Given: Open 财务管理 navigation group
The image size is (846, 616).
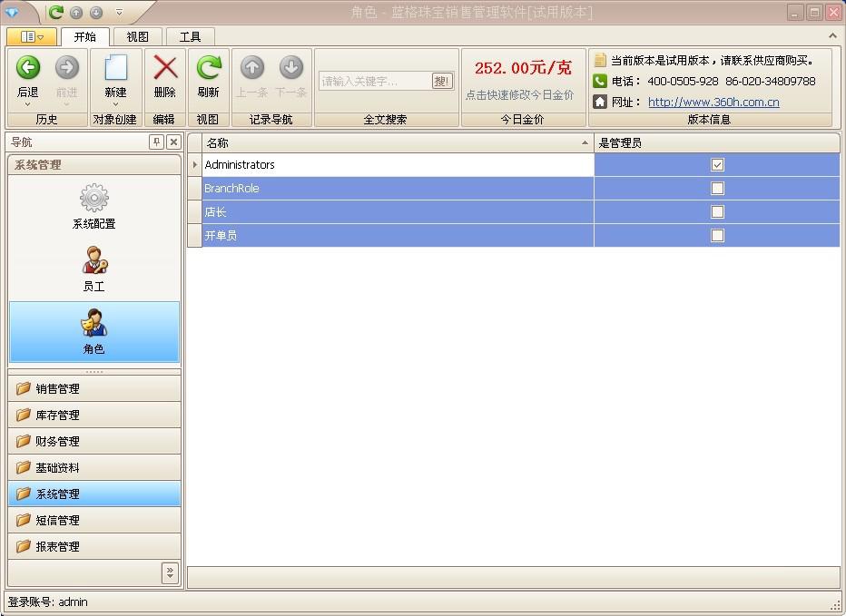Looking at the screenshot, I should 94,441.
